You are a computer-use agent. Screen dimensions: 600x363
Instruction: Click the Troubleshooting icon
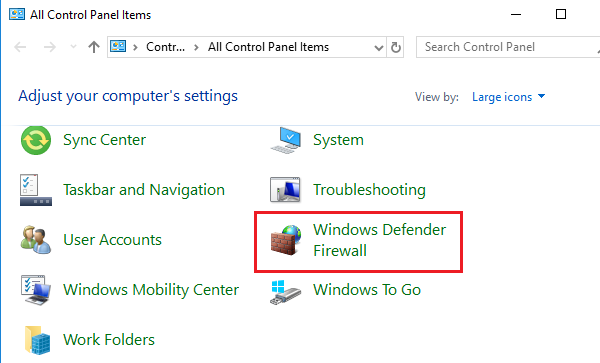point(285,190)
